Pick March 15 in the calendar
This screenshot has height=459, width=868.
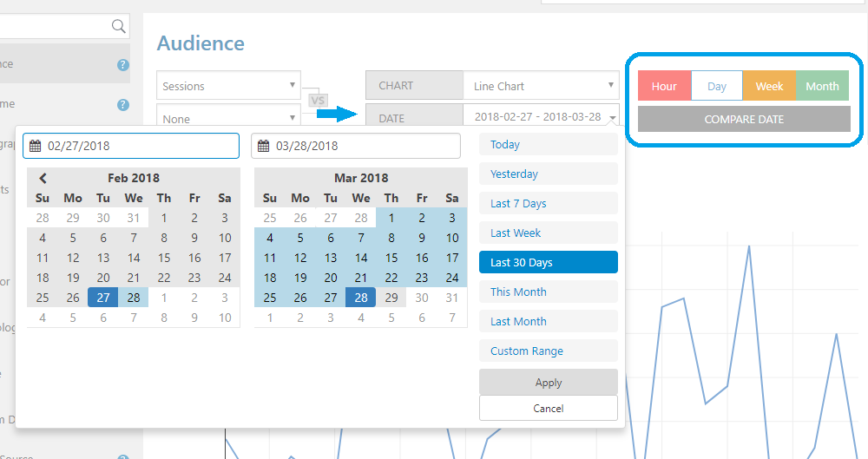click(x=391, y=258)
